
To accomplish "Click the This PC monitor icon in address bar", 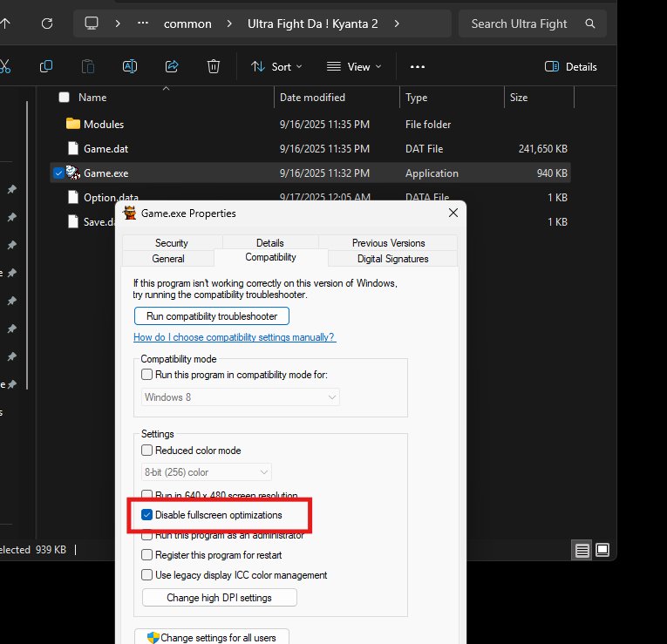I will 91,23.
